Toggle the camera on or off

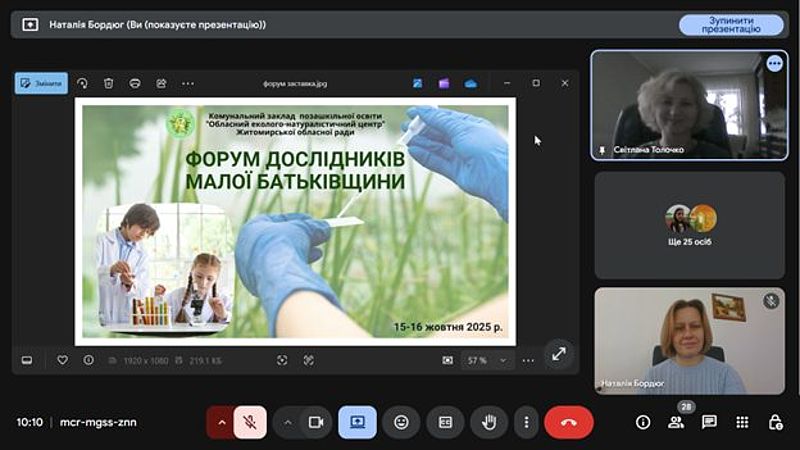316,422
